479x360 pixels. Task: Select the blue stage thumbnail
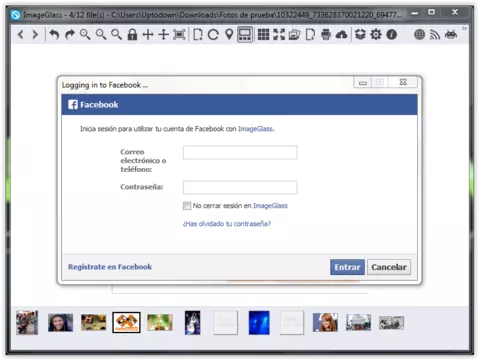[x=259, y=323]
